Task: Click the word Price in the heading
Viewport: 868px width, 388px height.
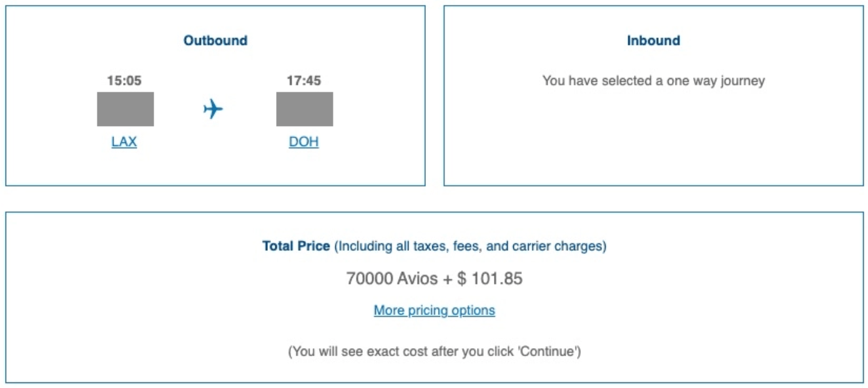Action: pyautogui.click(x=313, y=246)
